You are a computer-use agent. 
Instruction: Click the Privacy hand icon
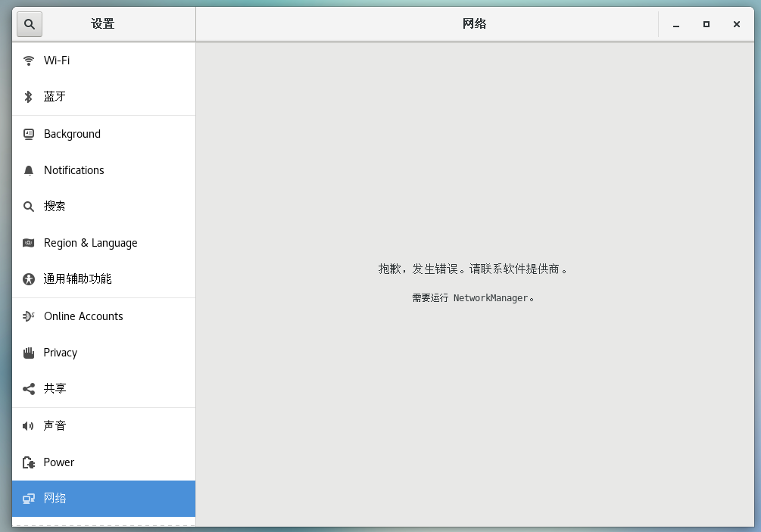pyautogui.click(x=29, y=353)
